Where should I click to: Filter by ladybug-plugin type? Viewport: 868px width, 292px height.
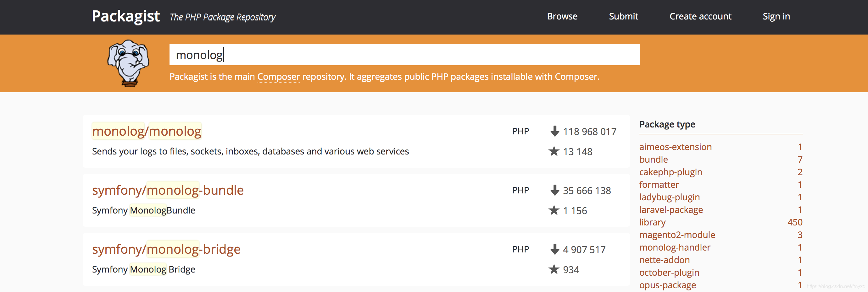pos(669,197)
